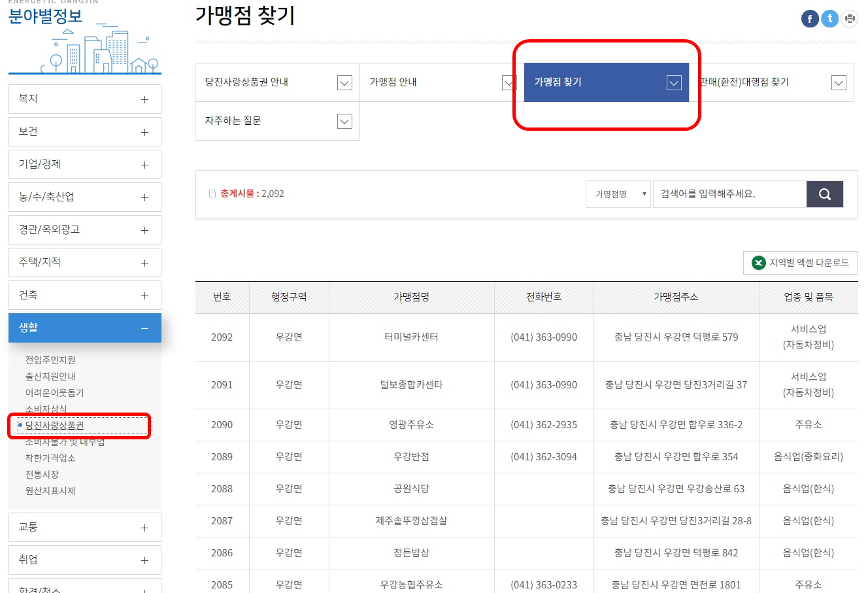Expand chevron on 가맹점 찾기 tab
868x593 pixels.
pos(674,82)
